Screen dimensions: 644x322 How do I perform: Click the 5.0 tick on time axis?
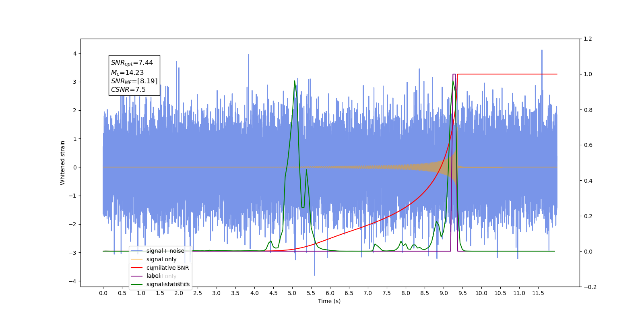tap(292, 293)
